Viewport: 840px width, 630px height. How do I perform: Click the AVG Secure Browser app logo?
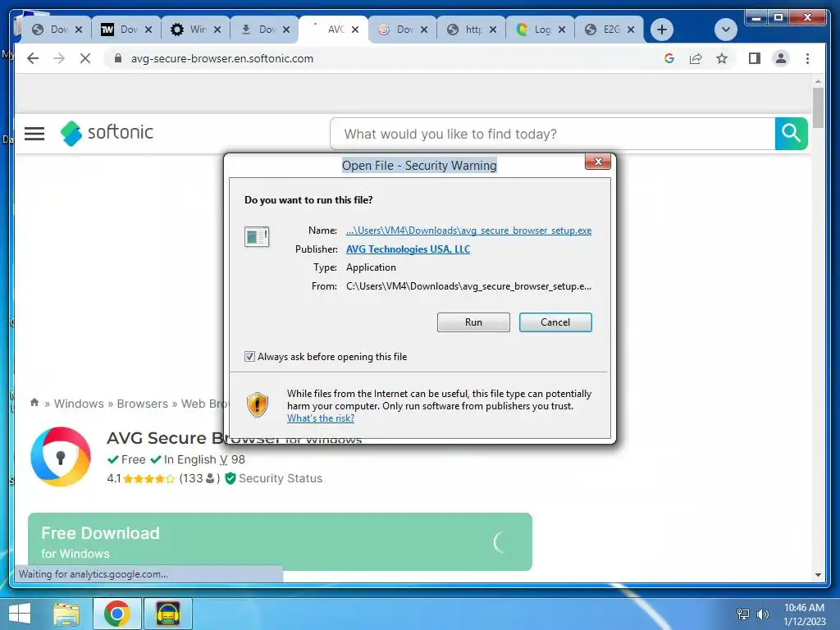(x=61, y=456)
